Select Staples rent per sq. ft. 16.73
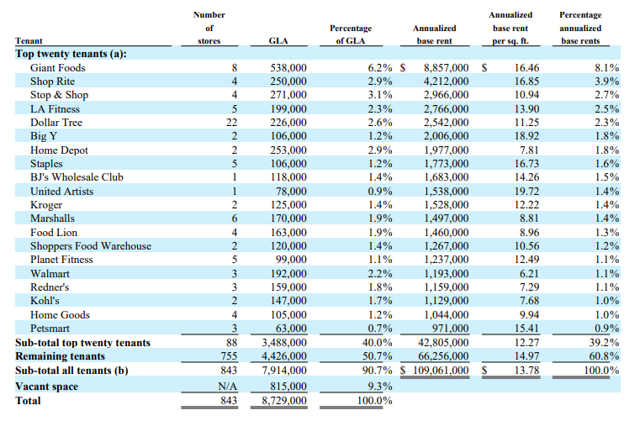Viewport: 640px width, 421px height. pyautogui.click(x=527, y=164)
